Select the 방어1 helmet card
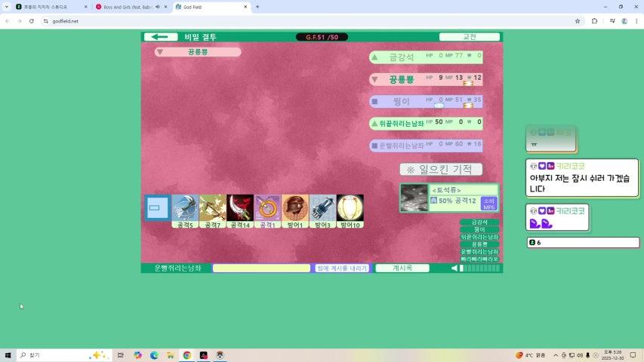Viewport: 644px width, 362px height. (295, 209)
